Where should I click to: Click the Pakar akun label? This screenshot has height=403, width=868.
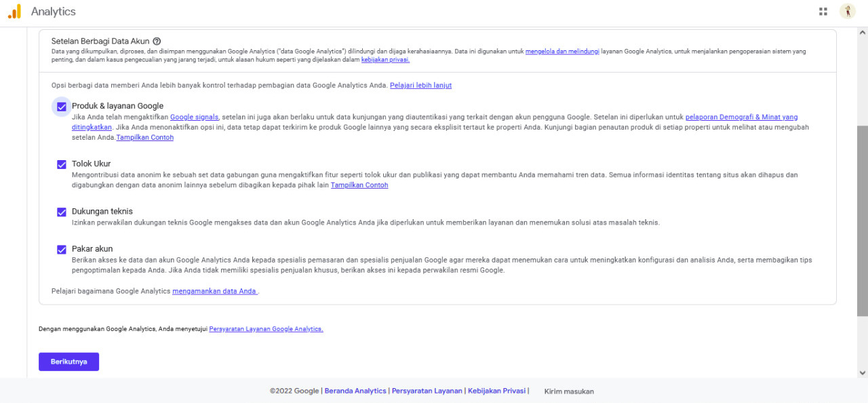(x=92, y=248)
